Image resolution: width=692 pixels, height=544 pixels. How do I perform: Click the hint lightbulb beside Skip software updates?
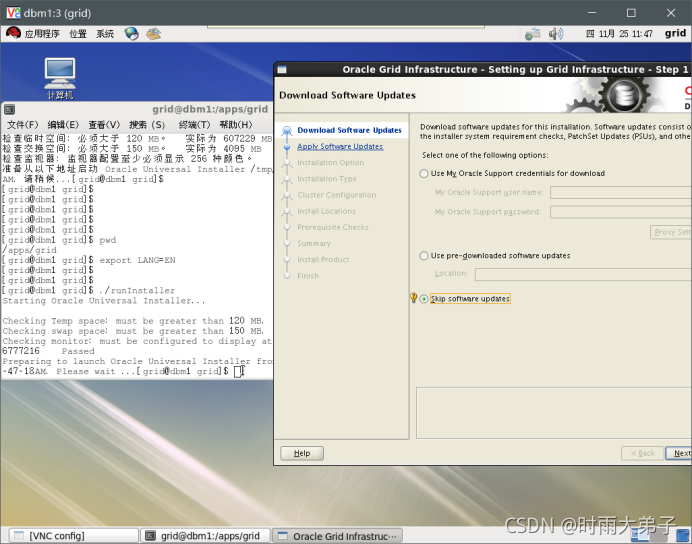click(413, 298)
